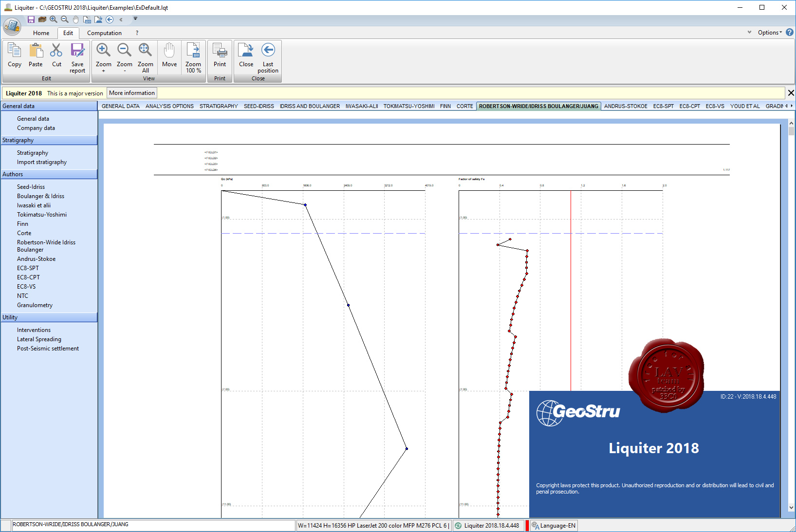
Task: Open the Options dropdown menu
Action: point(770,33)
